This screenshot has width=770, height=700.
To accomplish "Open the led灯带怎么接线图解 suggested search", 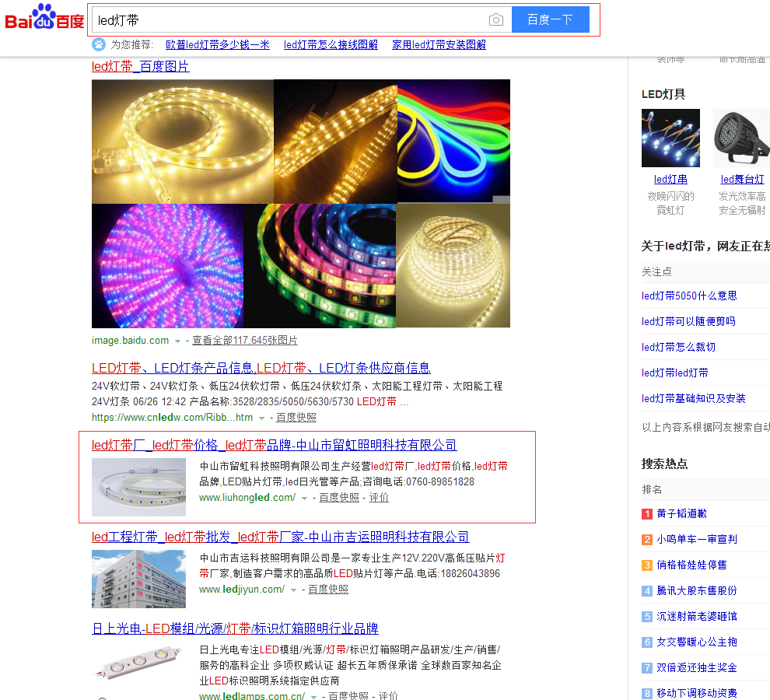I will click(x=331, y=45).
